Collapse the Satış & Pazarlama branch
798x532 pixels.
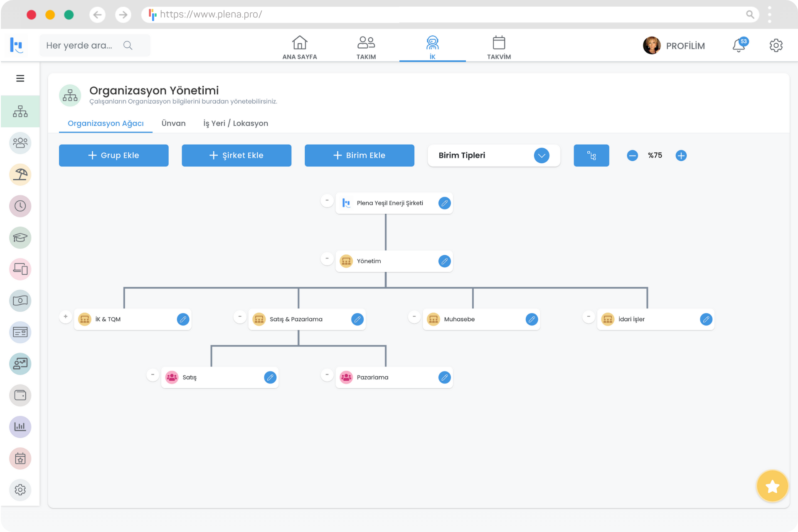tap(240, 317)
